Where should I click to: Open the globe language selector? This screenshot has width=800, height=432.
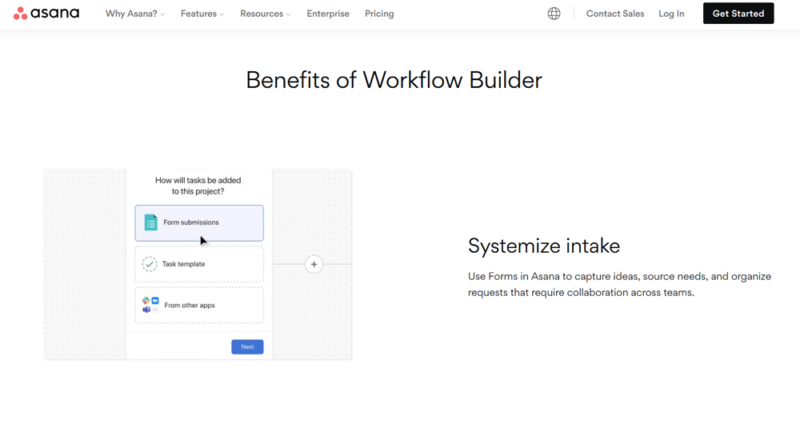tap(554, 14)
